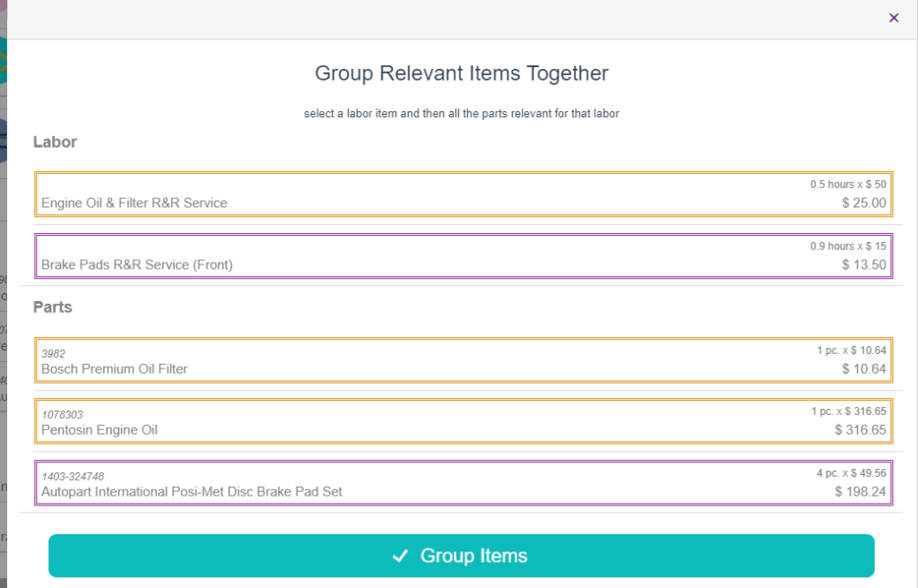The image size is (918, 588).
Task: Select Brake Pads R&R Service (Front) labor
Action: coord(137,264)
